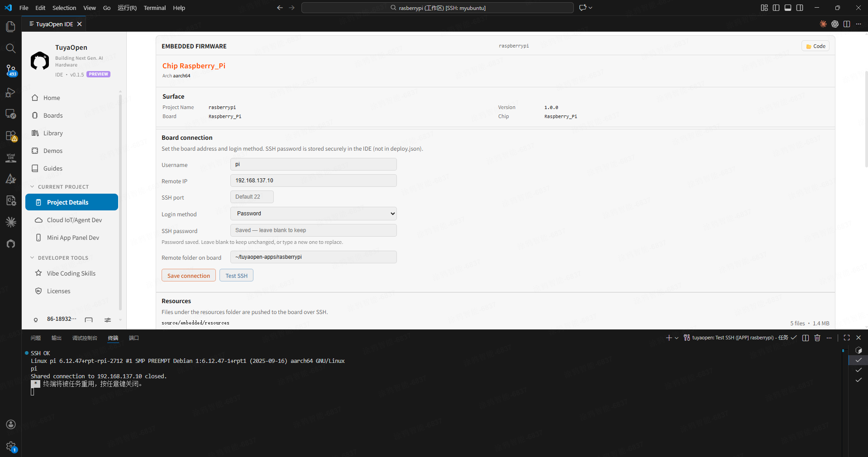Open Manage gear in activity bar

tap(10, 447)
